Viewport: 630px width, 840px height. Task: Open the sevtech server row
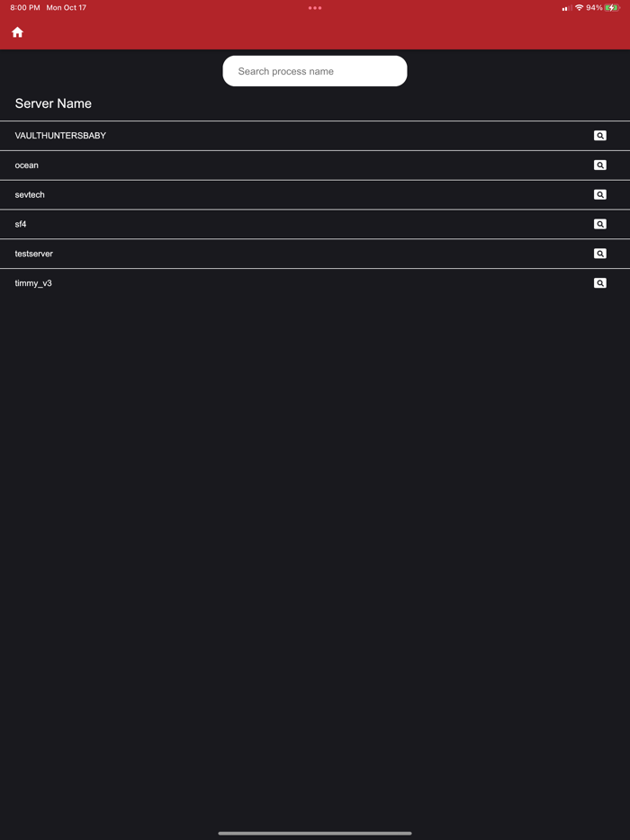(270, 194)
